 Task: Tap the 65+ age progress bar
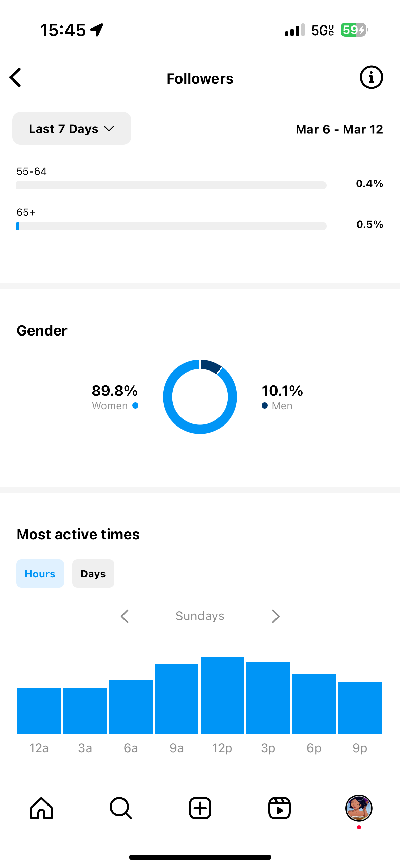click(171, 226)
